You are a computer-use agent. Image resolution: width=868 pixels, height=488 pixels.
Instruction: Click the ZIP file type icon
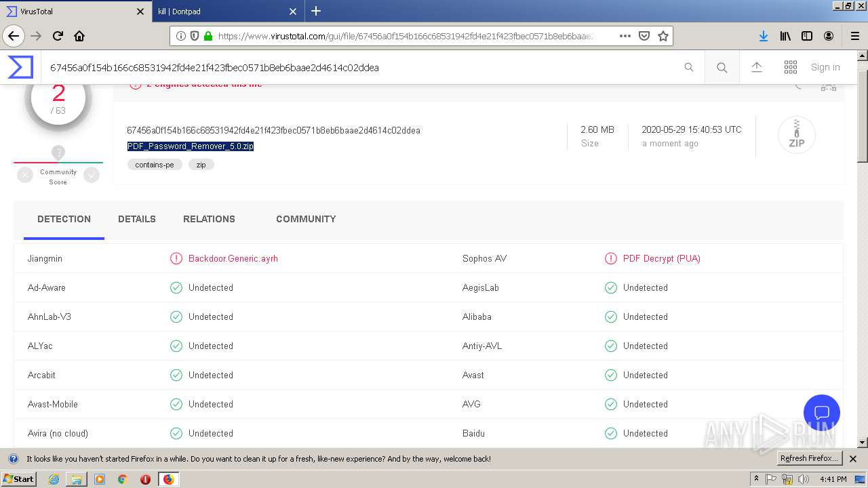click(797, 135)
